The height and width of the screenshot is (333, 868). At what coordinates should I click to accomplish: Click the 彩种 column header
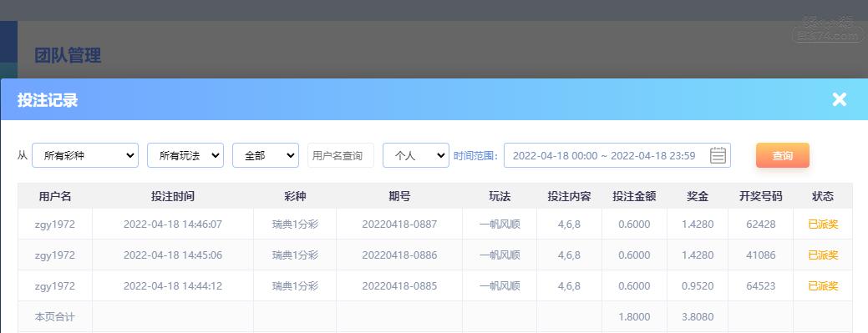point(295,196)
